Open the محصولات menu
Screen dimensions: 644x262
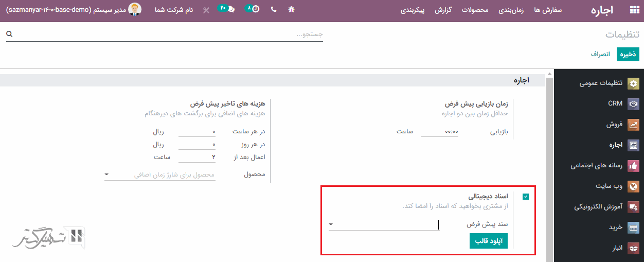pos(475,10)
